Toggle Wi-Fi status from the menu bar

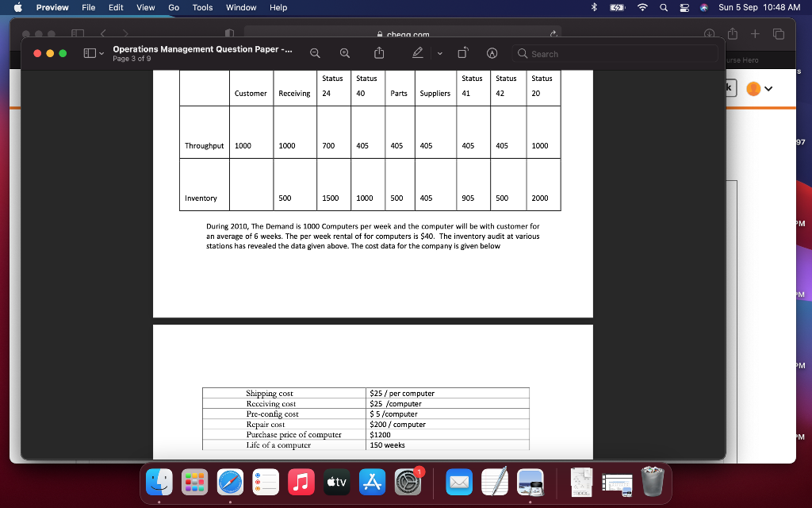tap(642, 7)
